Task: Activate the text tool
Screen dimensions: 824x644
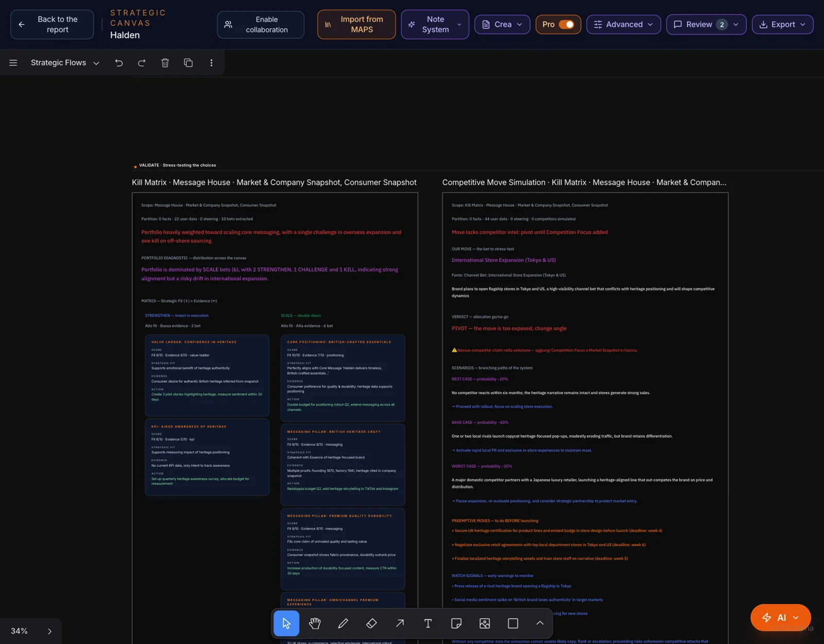Action: pyautogui.click(x=428, y=623)
